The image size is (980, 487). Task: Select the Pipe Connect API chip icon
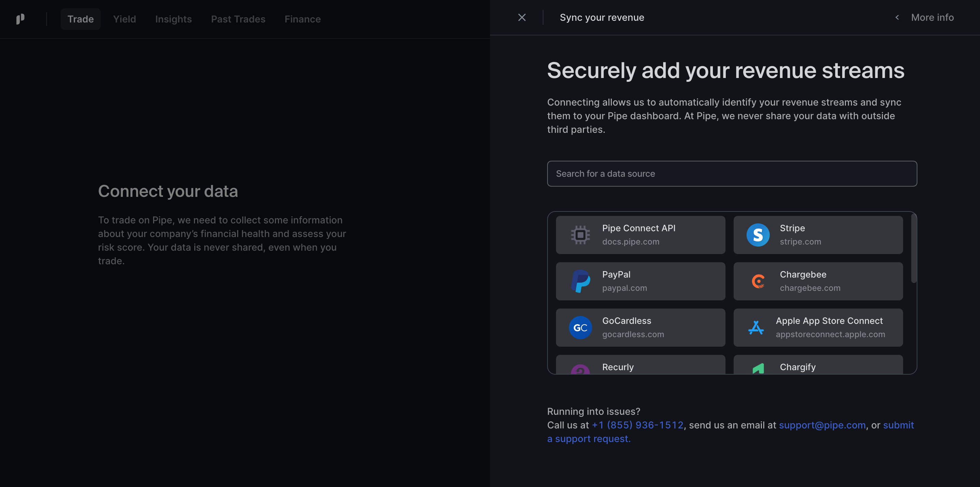click(x=580, y=235)
